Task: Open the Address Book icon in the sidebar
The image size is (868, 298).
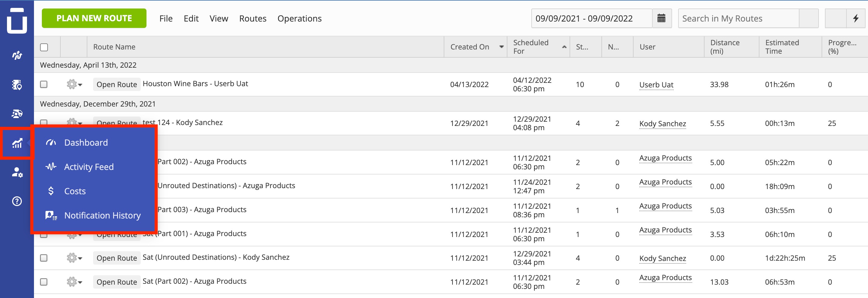Action: 17,85
